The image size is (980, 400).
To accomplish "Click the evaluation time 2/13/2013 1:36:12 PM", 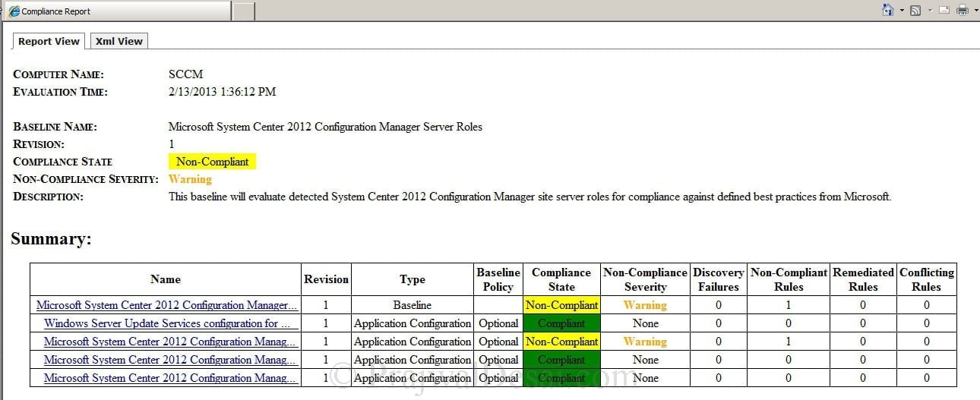I will point(222,92).
